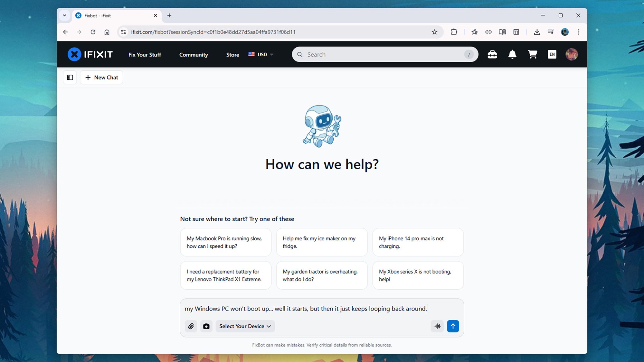Click the iFixit logo to go home

(x=90, y=54)
